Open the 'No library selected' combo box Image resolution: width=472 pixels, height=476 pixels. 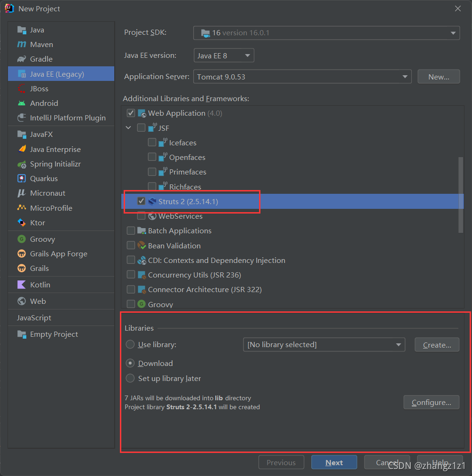click(x=323, y=345)
